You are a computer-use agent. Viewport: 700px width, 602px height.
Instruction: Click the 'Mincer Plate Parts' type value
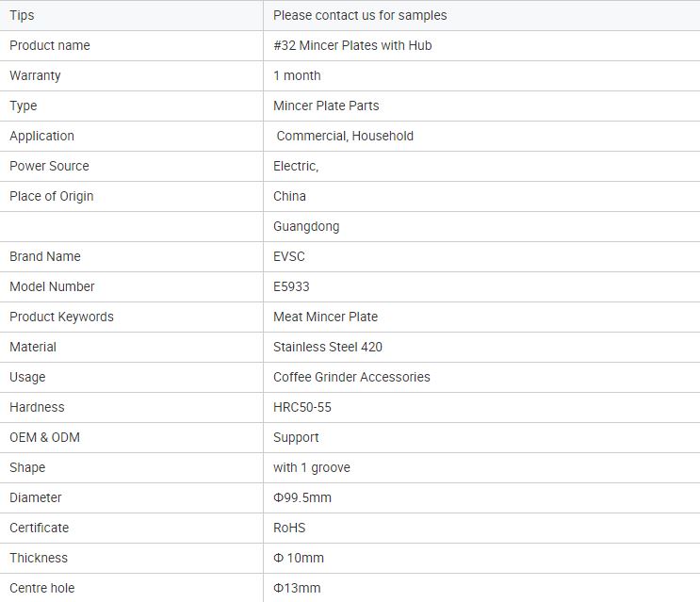click(326, 106)
